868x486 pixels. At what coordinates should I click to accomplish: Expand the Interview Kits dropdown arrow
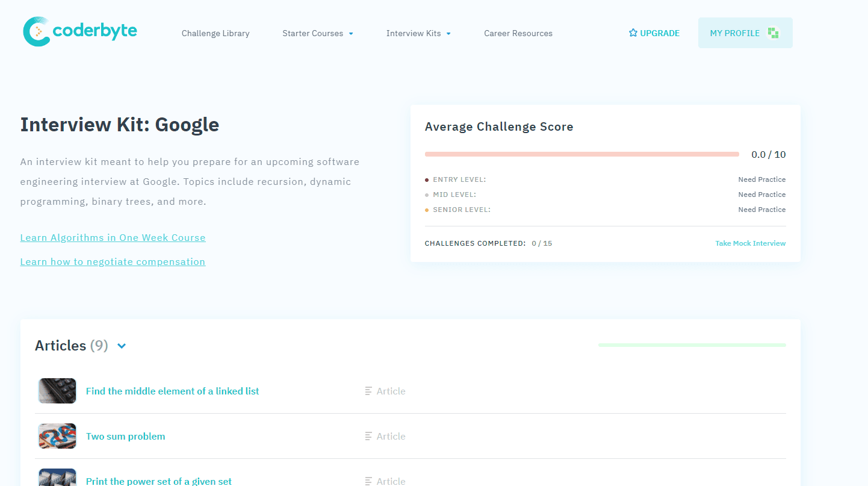pyautogui.click(x=448, y=34)
